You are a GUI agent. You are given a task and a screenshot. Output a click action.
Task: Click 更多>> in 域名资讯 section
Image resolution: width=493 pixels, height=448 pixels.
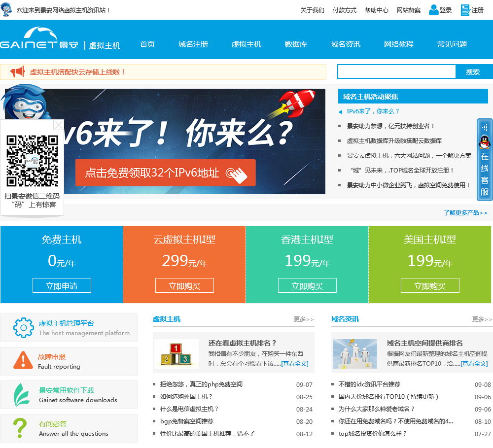(x=482, y=319)
